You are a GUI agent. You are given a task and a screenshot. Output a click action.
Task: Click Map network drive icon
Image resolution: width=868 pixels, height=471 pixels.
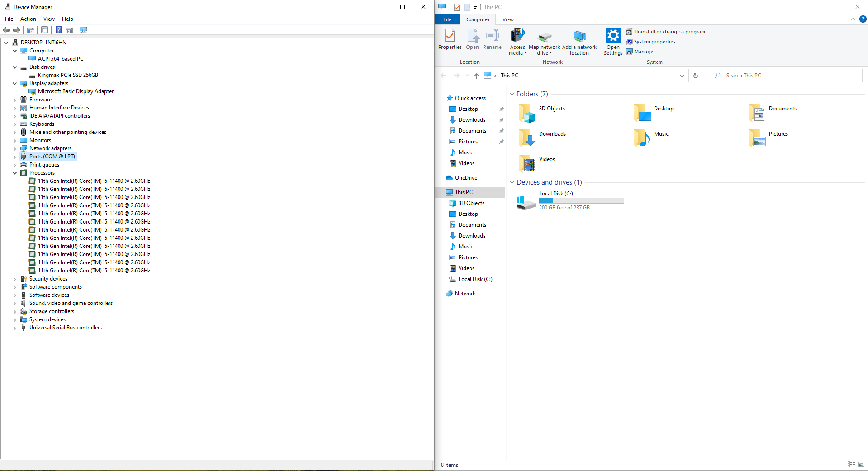[544, 37]
